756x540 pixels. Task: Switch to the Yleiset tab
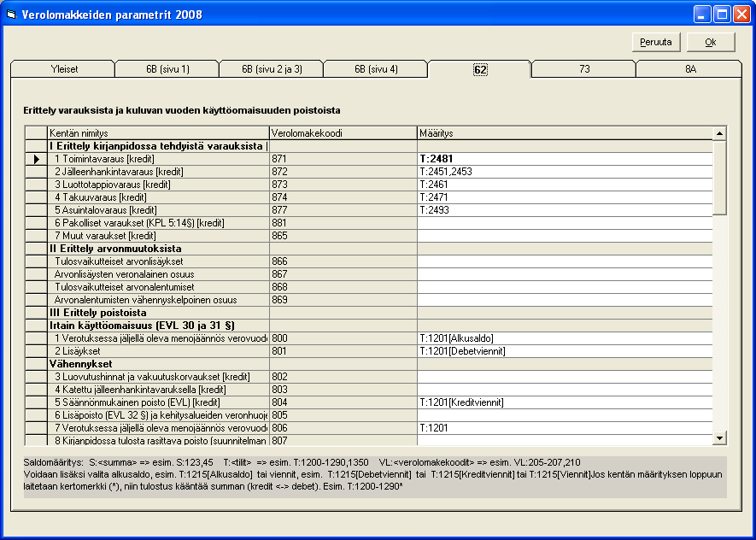pos(64,69)
